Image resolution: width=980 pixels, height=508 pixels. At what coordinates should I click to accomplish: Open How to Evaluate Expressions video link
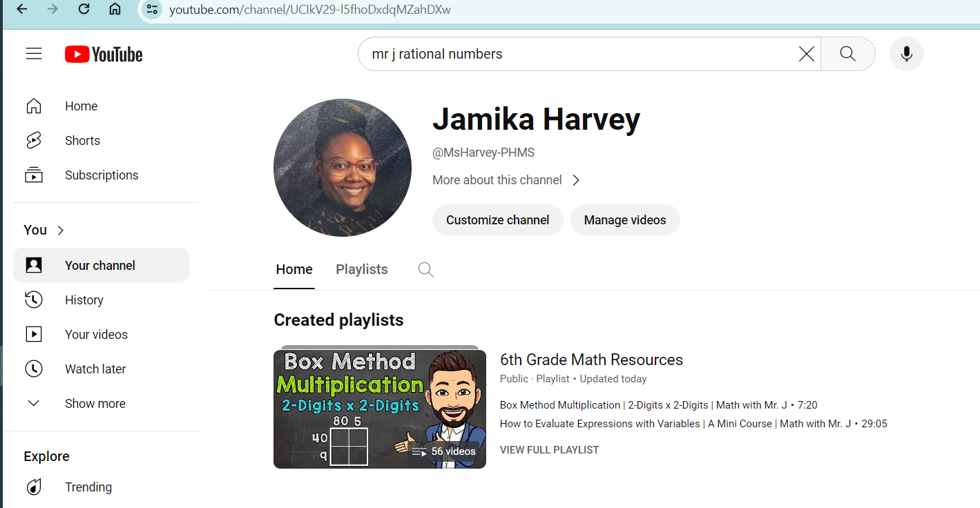693,424
